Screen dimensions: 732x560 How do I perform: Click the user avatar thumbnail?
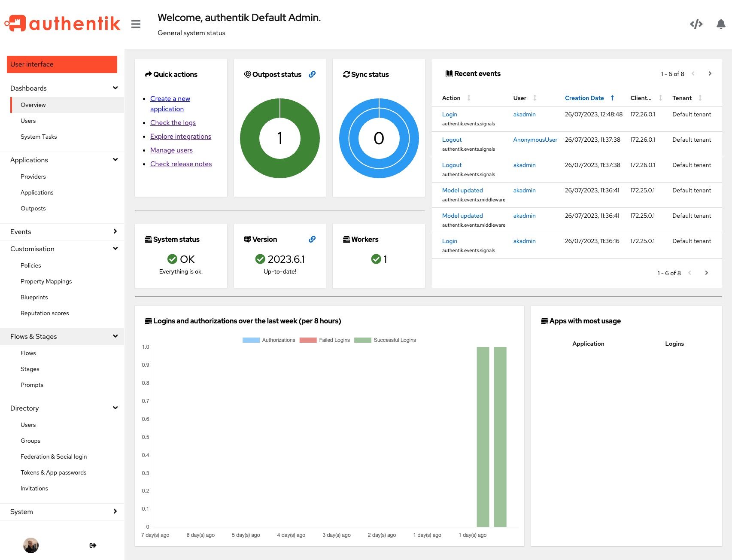point(31,545)
